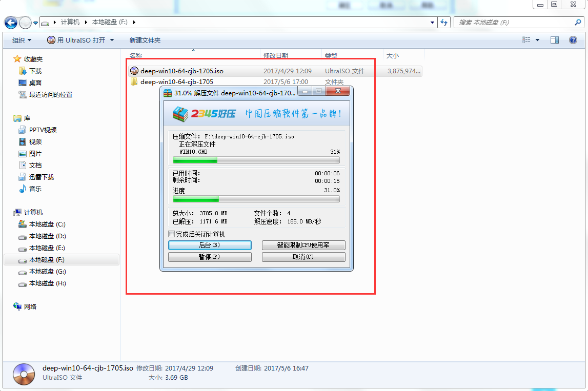This screenshot has width=588, height=391.
Task: Open 下载 in favorites
Action: (x=30, y=71)
